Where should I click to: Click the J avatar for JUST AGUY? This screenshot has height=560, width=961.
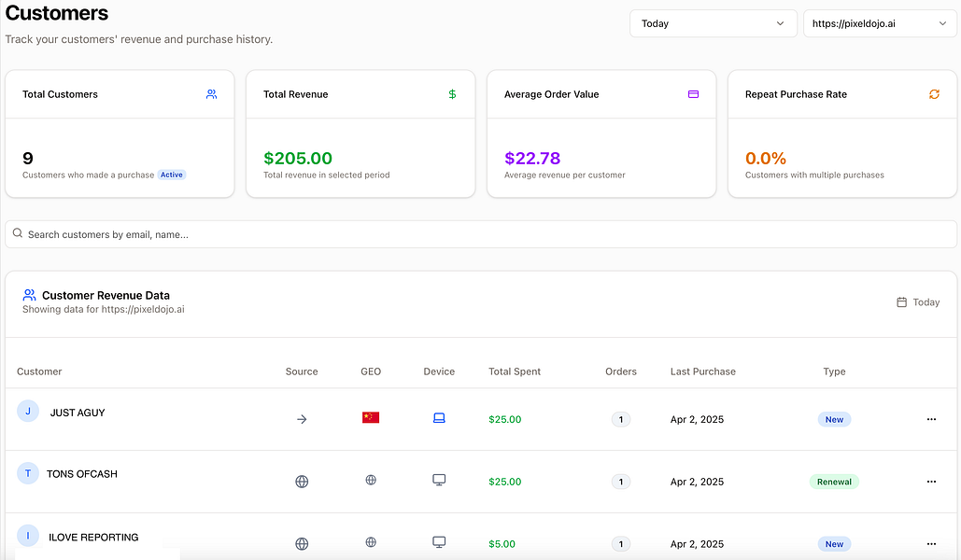tap(28, 411)
